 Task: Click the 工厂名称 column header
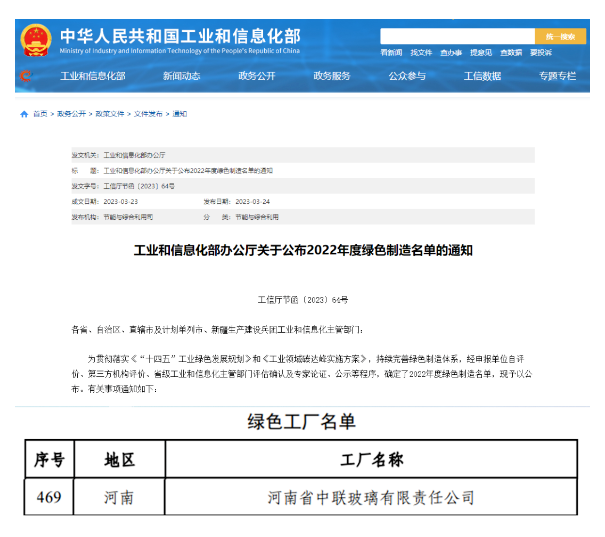[x=371, y=459]
